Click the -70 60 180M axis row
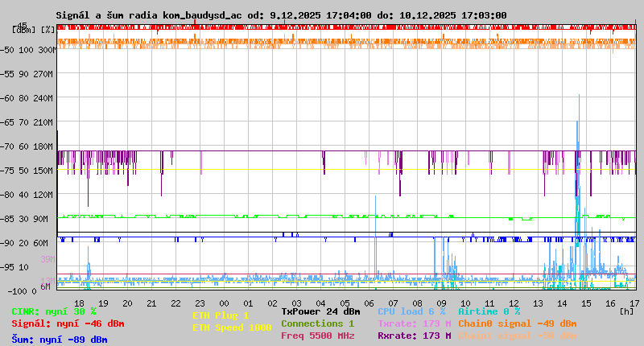 pyautogui.click(x=27, y=146)
